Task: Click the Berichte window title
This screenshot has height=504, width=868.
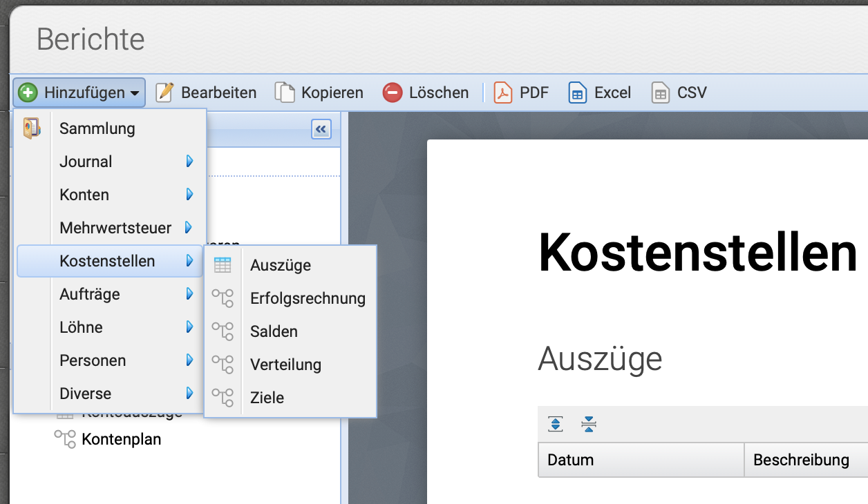Action: [x=91, y=39]
